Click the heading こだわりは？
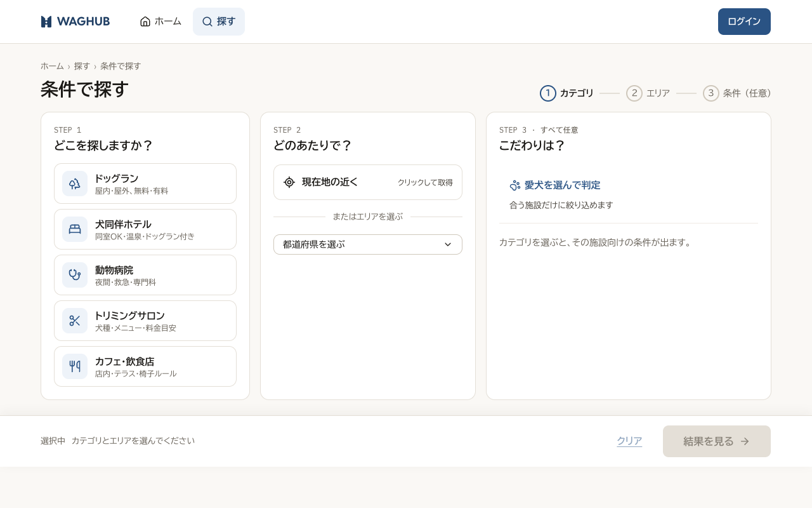This screenshot has width=812, height=508. tap(532, 145)
